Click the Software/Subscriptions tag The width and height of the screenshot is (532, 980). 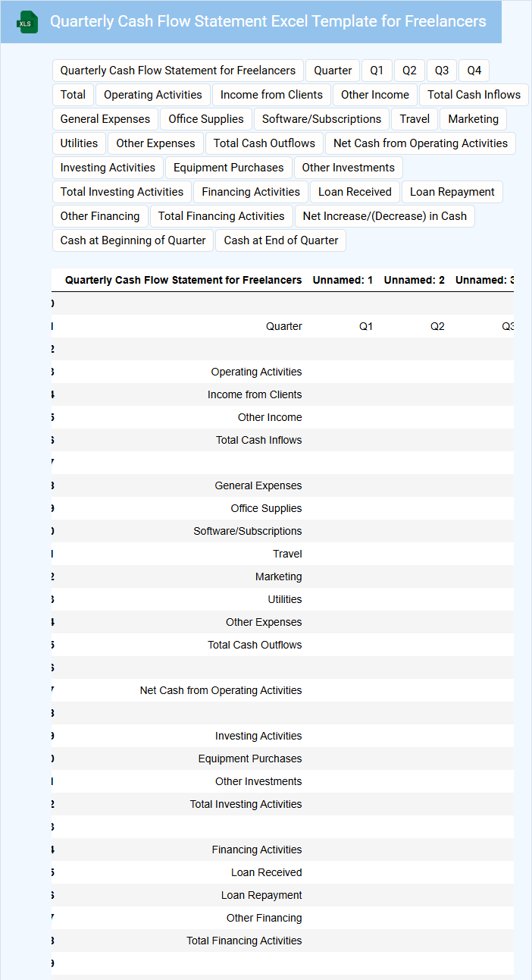(x=321, y=119)
